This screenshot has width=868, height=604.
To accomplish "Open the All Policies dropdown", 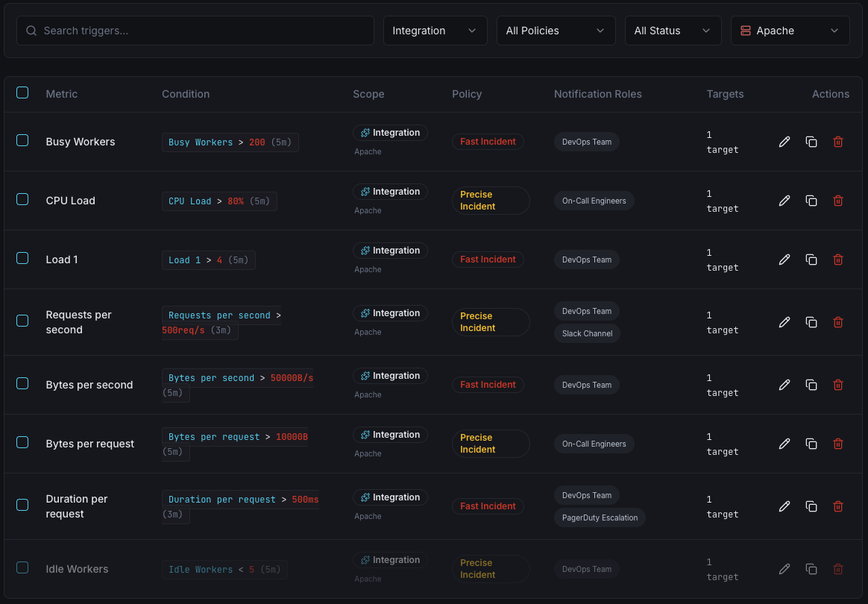I will pos(556,31).
